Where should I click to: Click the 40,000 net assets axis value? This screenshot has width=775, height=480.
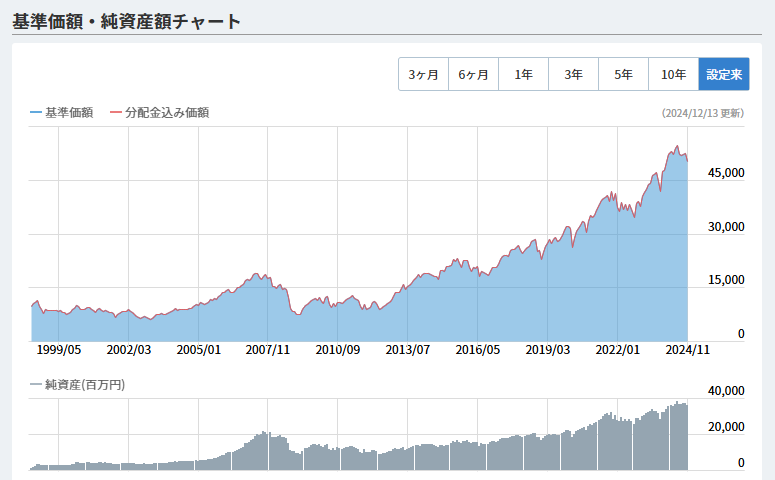pyautogui.click(x=726, y=391)
